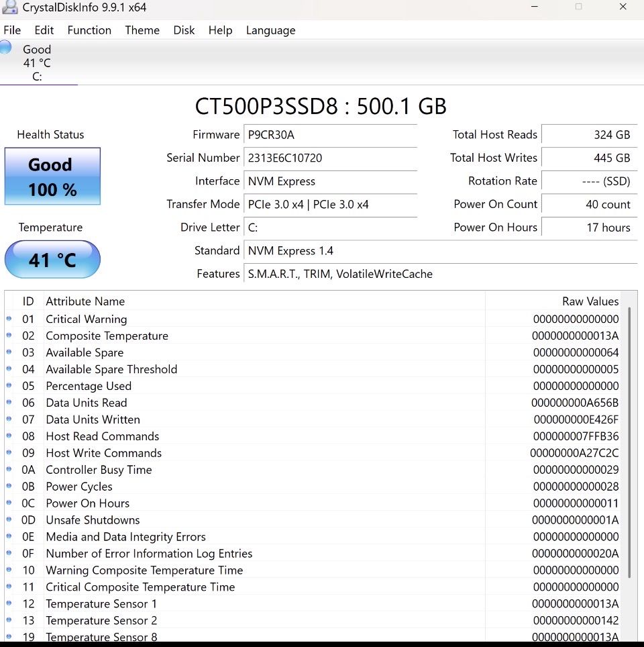Click the status dot beside Data Units Written

(9, 419)
